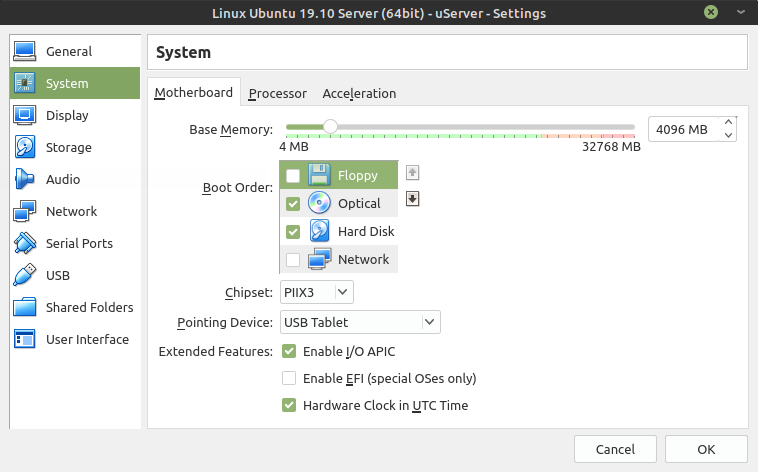Switch to the Acceleration tab
The height and width of the screenshot is (472, 758).
click(359, 93)
